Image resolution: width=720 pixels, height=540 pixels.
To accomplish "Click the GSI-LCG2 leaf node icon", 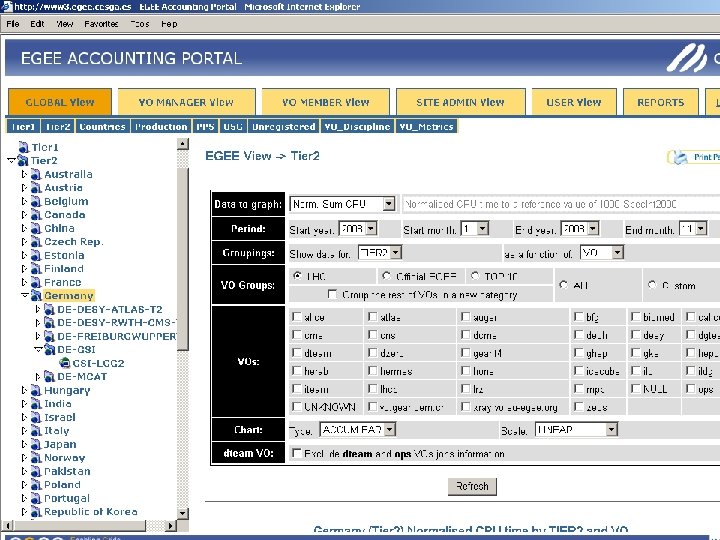I will (65, 363).
